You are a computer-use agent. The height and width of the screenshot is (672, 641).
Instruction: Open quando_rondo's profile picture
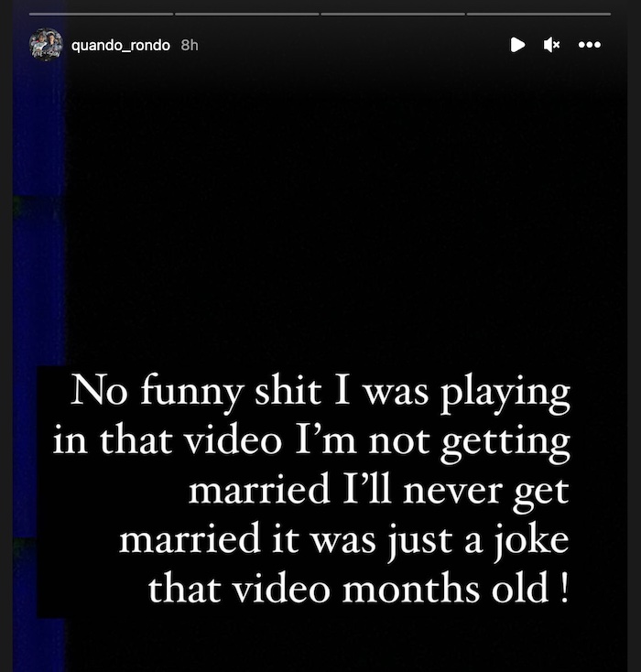(x=46, y=45)
